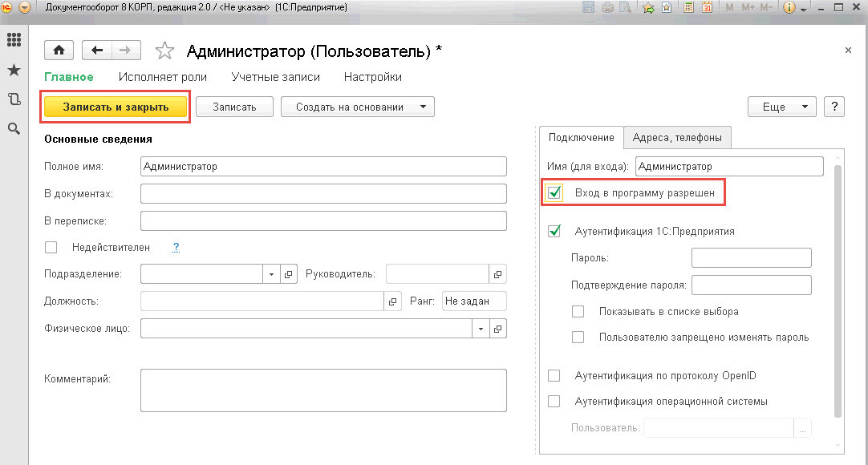
Task: Open the About info icon
Action: point(789,8)
